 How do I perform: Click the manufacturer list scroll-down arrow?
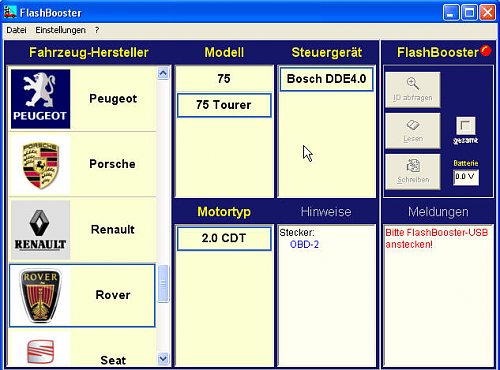click(163, 359)
